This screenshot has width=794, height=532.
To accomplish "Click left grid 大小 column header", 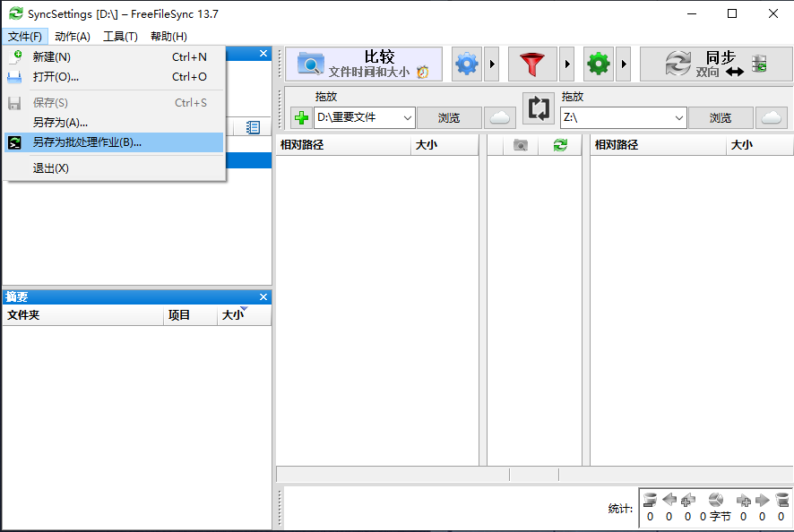I will pos(444,145).
